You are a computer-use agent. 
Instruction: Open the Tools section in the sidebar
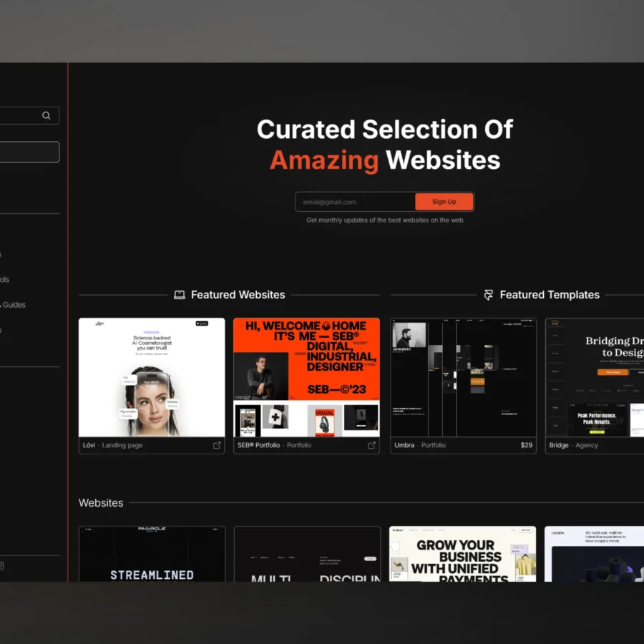pyautogui.click(x=2, y=279)
